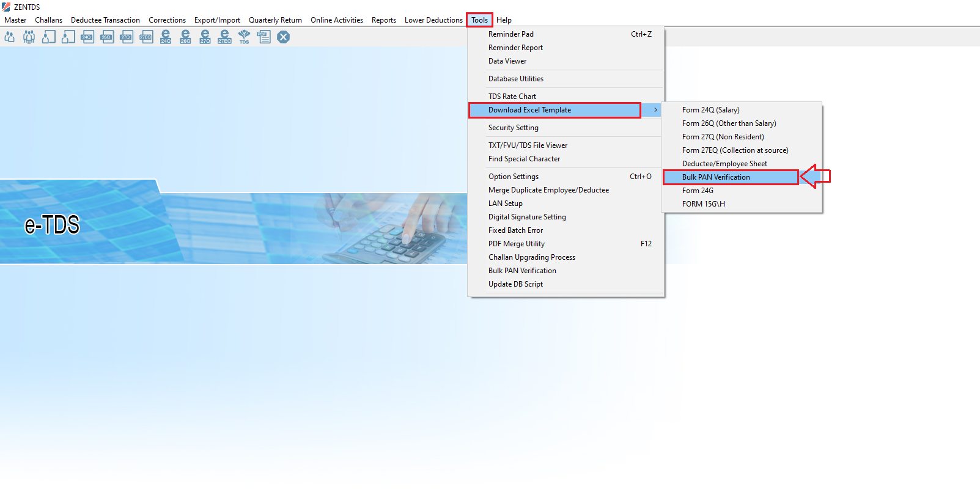Screen dimensions: 980x495
Task: Choose Reminder Pad from Tools menu
Action: pos(566,34)
